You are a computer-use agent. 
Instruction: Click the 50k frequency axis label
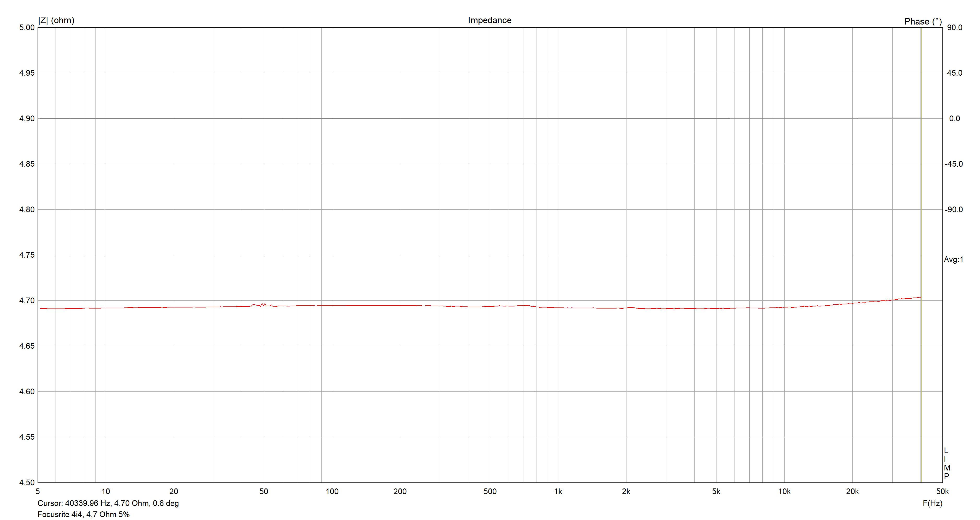(x=942, y=492)
